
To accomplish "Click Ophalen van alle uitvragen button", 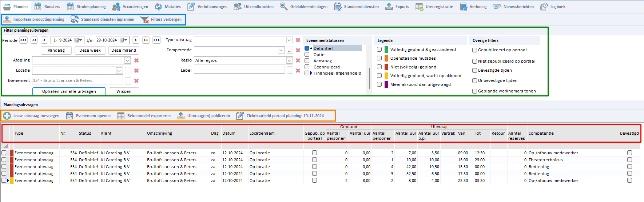I will coord(69,91).
